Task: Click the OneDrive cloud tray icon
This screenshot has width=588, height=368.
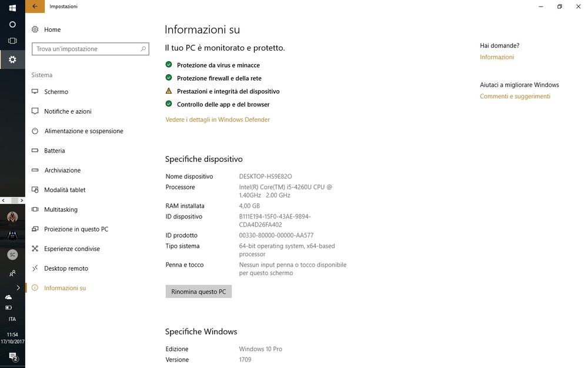Action: [9, 297]
